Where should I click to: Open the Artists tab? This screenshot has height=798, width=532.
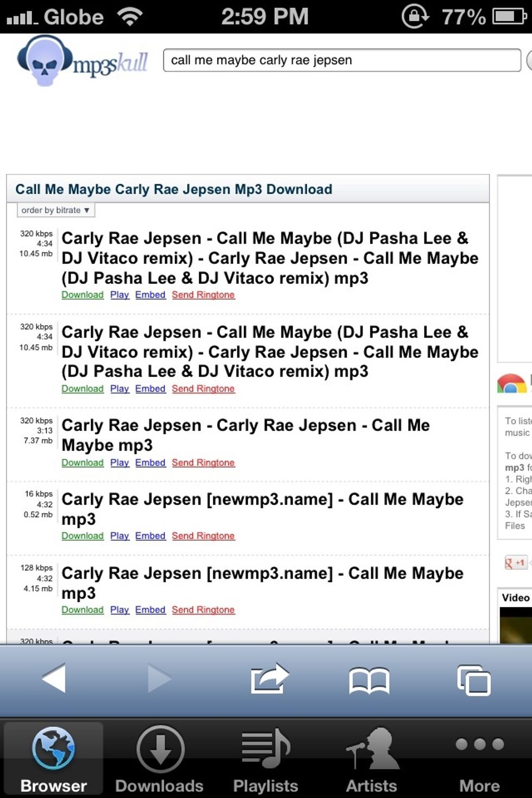click(x=372, y=759)
